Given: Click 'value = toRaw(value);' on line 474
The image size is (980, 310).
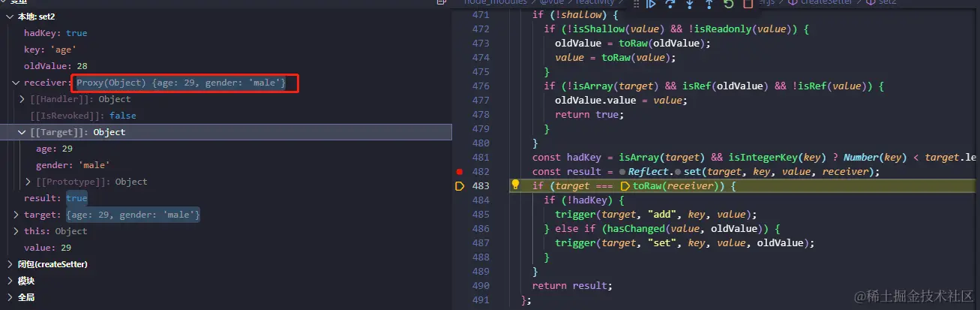Looking at the screenshot, I should pyautogui.click(x=616, y=57).
